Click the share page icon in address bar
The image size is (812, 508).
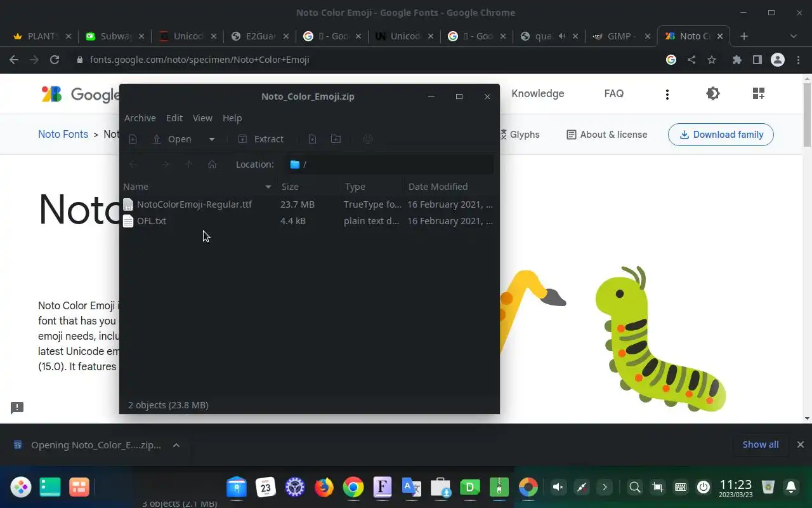click(691, 60)
